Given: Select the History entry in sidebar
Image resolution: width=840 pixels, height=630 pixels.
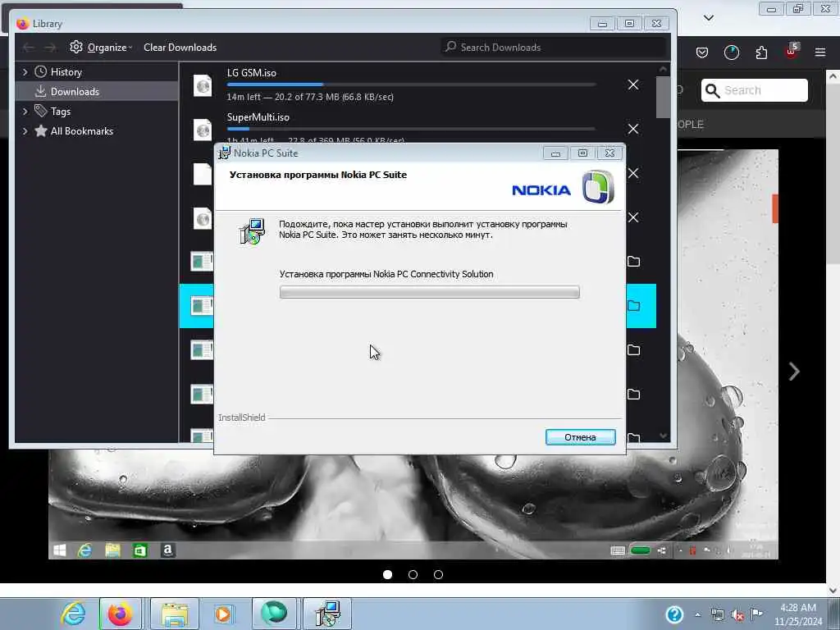Looking at the screenshot, I should pos(66,72).
